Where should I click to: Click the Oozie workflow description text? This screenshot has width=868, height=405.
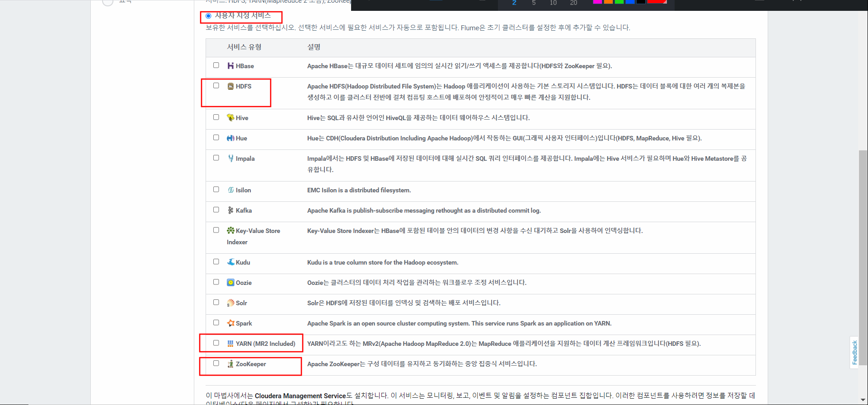pos(417,283)
